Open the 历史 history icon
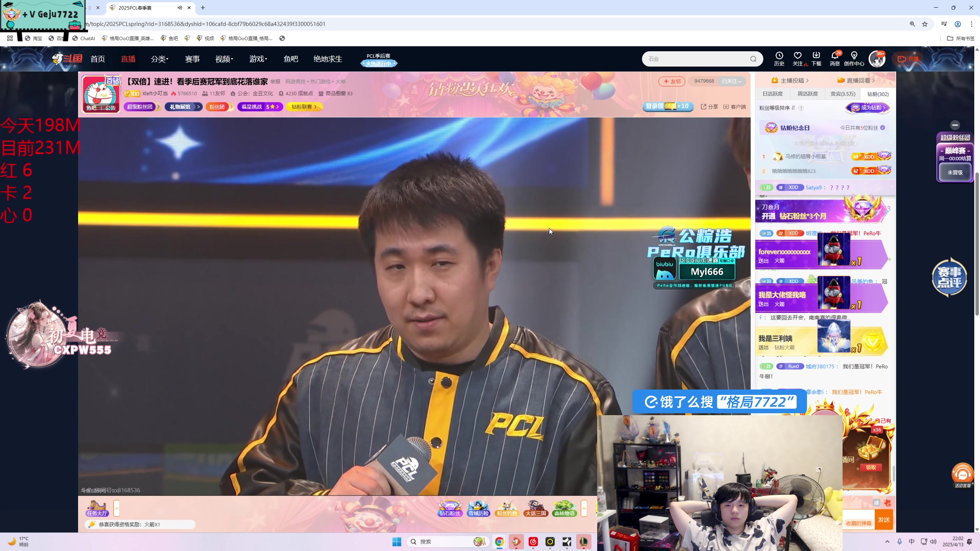Screen dimensions: 980x551 tap(779, 59)
